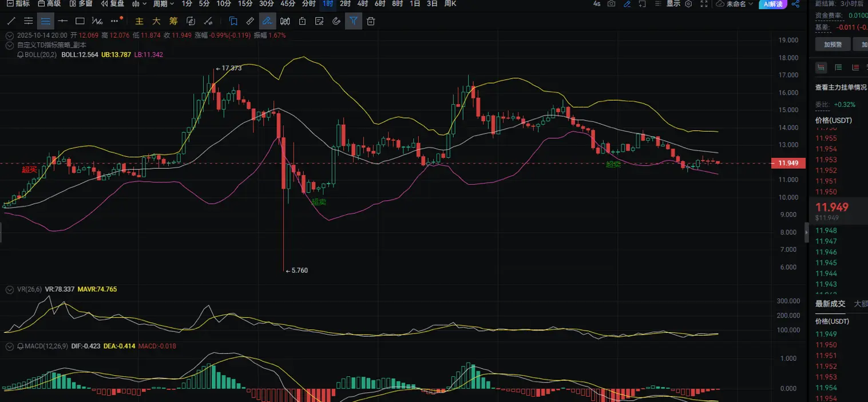
Task: Open the 未命名 layout dropdown
Action: coord(735,4)
